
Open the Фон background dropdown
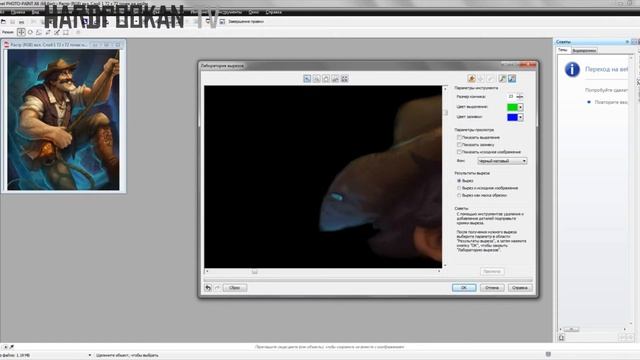coord(502,161)
